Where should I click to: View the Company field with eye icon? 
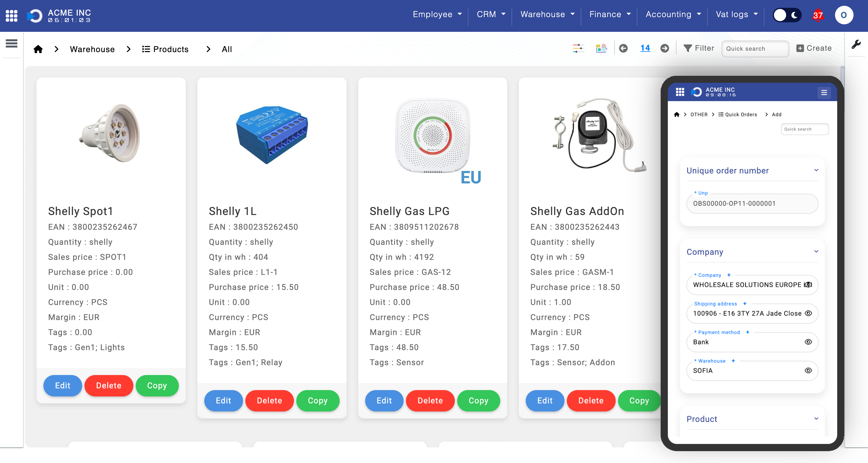pyautogui.click(x=808, y=284)
